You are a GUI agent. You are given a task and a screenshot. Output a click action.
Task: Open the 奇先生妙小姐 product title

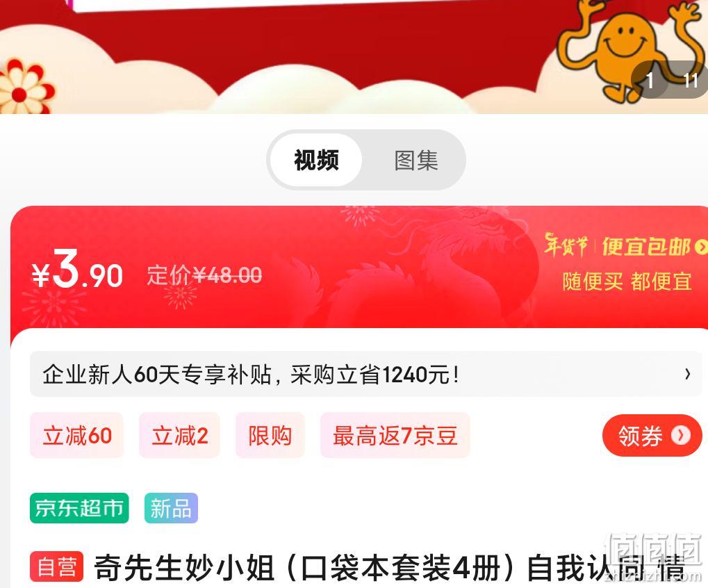(x=389, y=568)
